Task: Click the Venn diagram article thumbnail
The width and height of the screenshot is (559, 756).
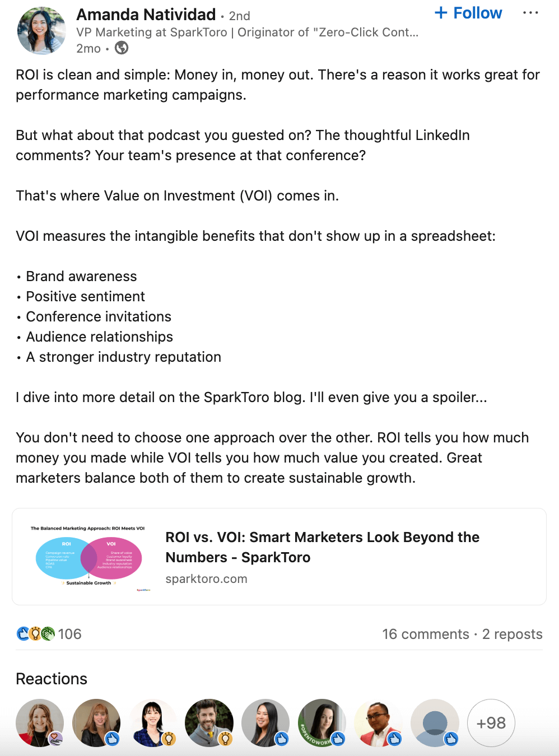Action: (x=88, y=557)
